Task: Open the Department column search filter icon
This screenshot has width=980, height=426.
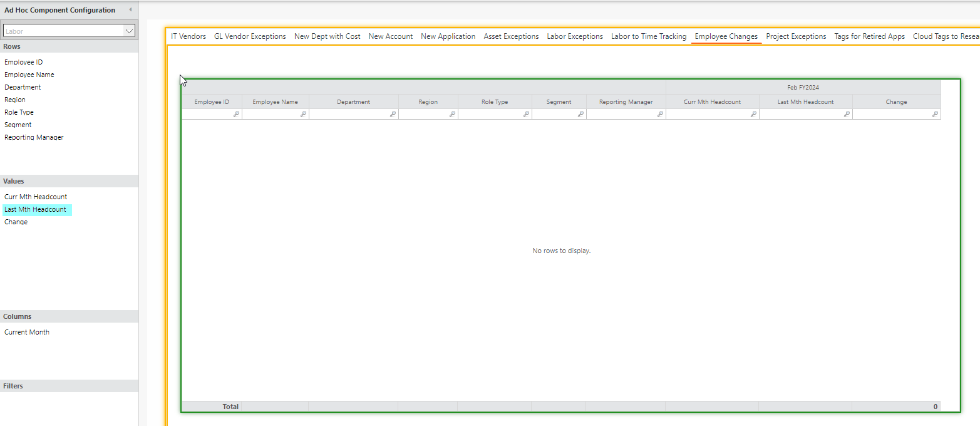Action: click(x=393, y=113)
